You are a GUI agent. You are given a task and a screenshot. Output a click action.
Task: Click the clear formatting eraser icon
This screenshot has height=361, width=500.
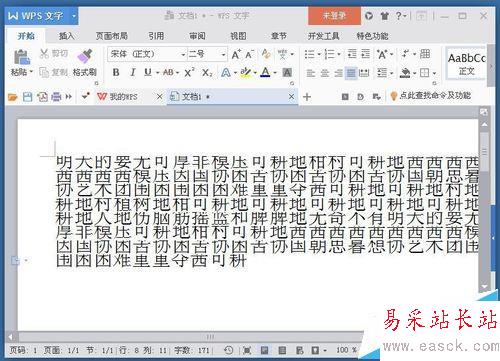pyautogui.click(x=266, y=54)
